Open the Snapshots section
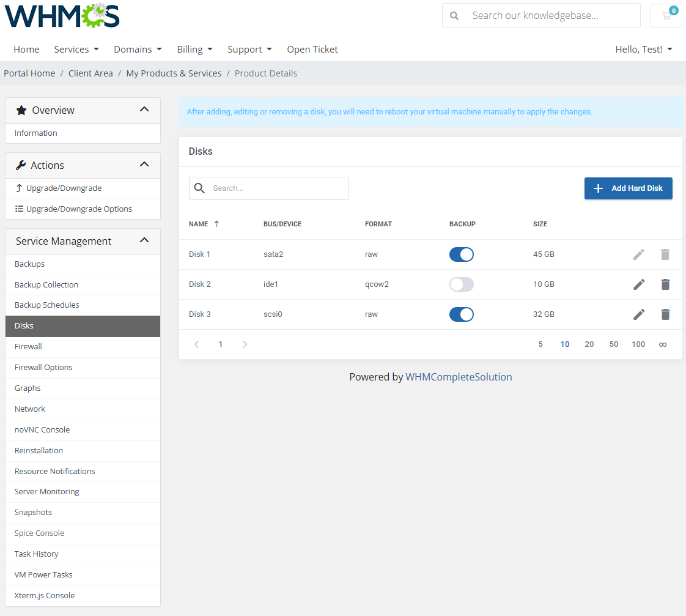The image size is (686, 616). 83,512
